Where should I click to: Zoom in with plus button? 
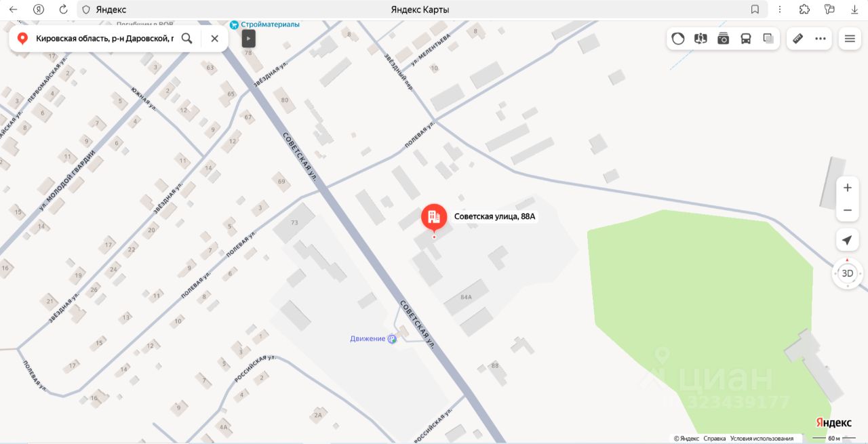click(848, 188)
